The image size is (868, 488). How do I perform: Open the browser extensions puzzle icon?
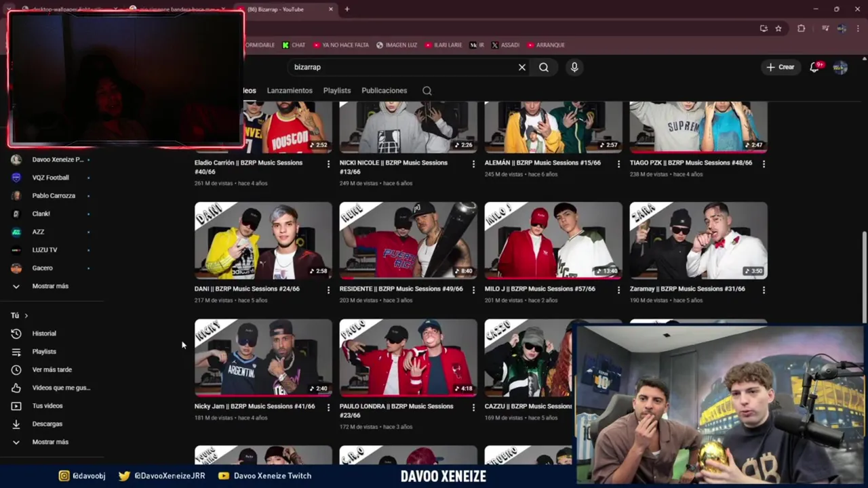click(802, 28)
